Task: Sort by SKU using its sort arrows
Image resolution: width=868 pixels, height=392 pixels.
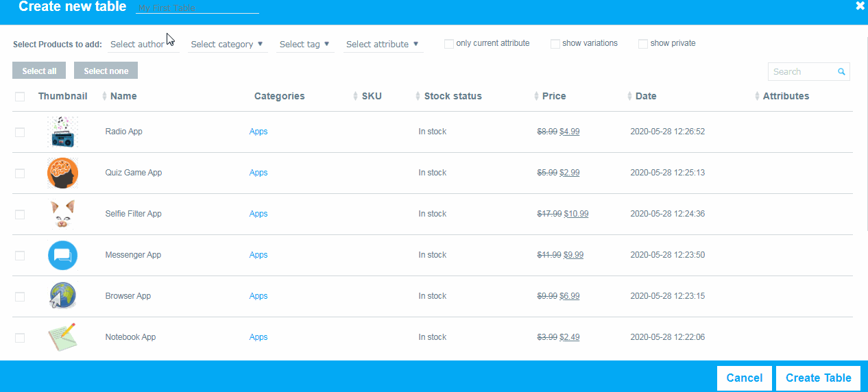Action: point(356,96)
